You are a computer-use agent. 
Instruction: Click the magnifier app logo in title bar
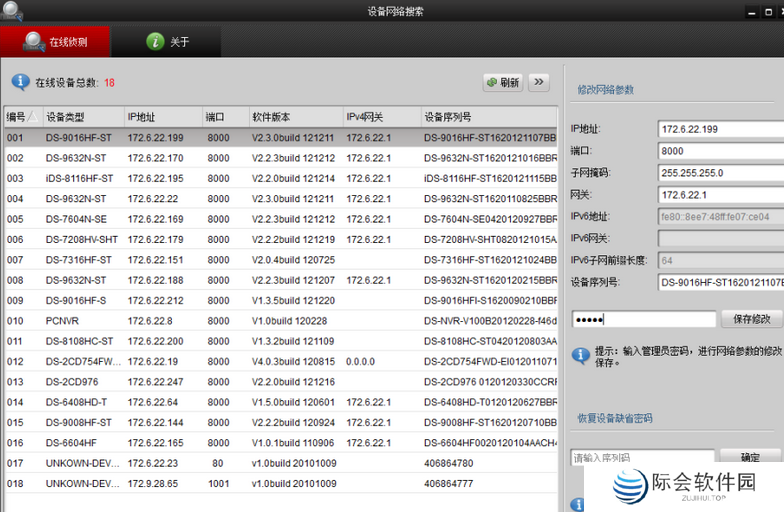click(12, 11)
